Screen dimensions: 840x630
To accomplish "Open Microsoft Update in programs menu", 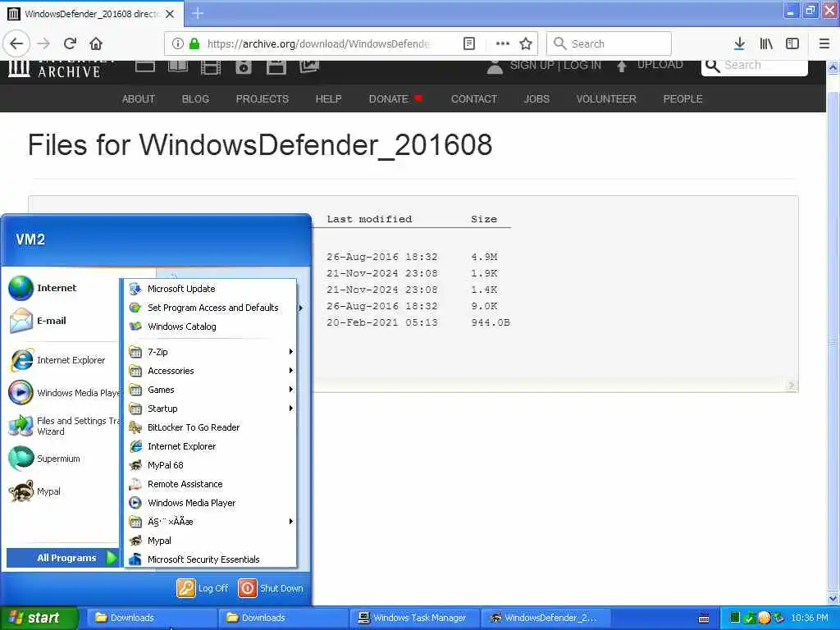I will (x=211, y=289).
